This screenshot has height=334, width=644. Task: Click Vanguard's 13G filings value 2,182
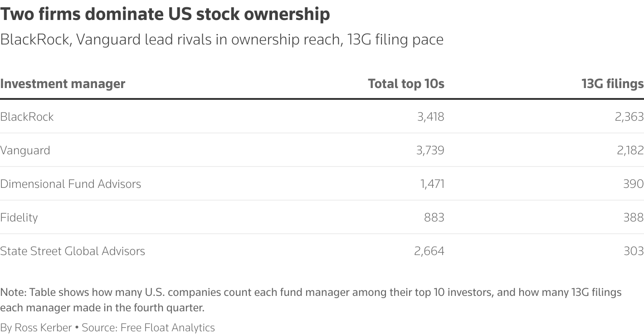pos(630,150)
